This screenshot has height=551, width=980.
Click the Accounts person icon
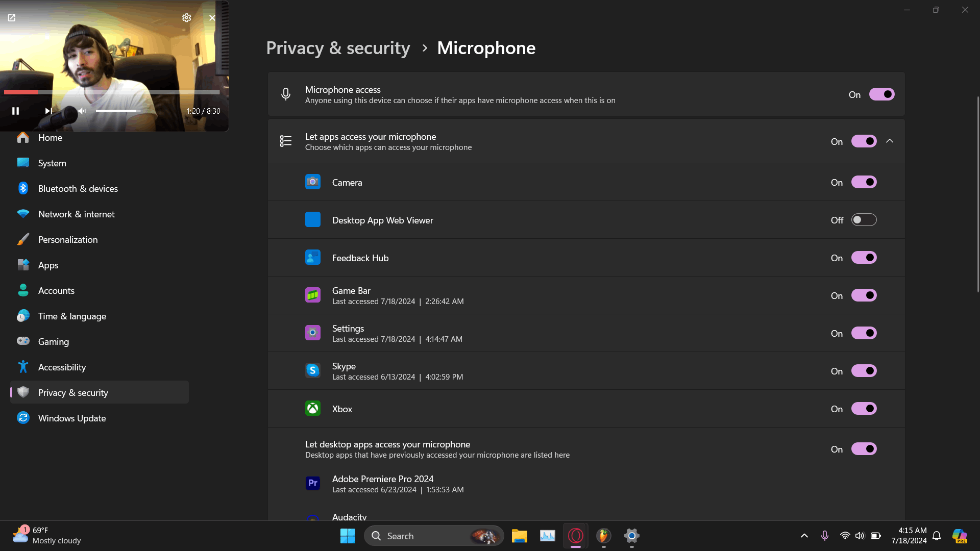(x=23, y=290)
